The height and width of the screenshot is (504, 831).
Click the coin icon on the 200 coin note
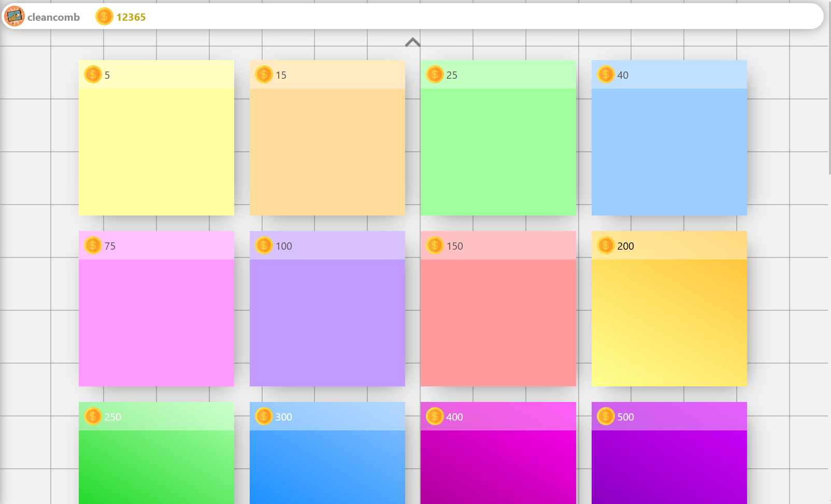(x=606, y=246)
